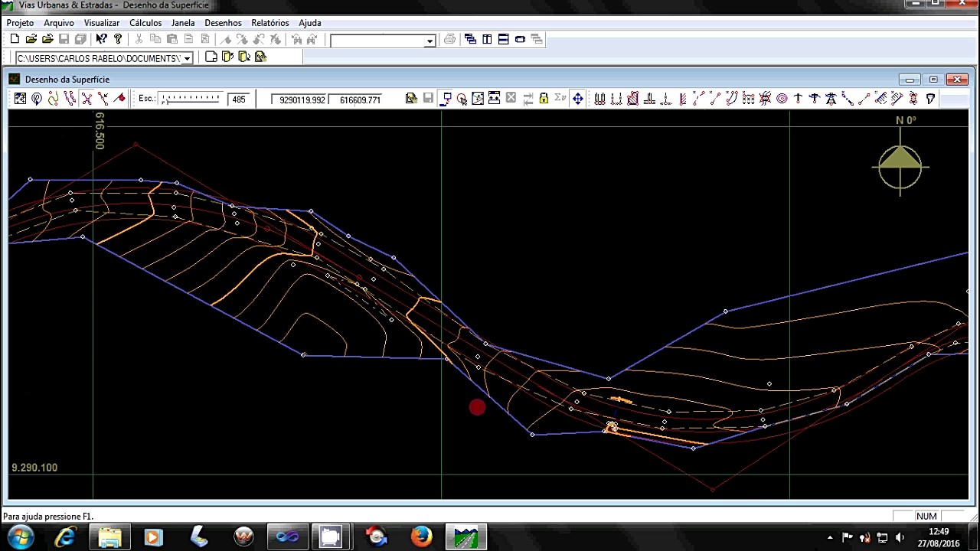This screenshot has width=980, height=551.
Task: Click the blank page icon next to path box
Action: click(211, 57)
